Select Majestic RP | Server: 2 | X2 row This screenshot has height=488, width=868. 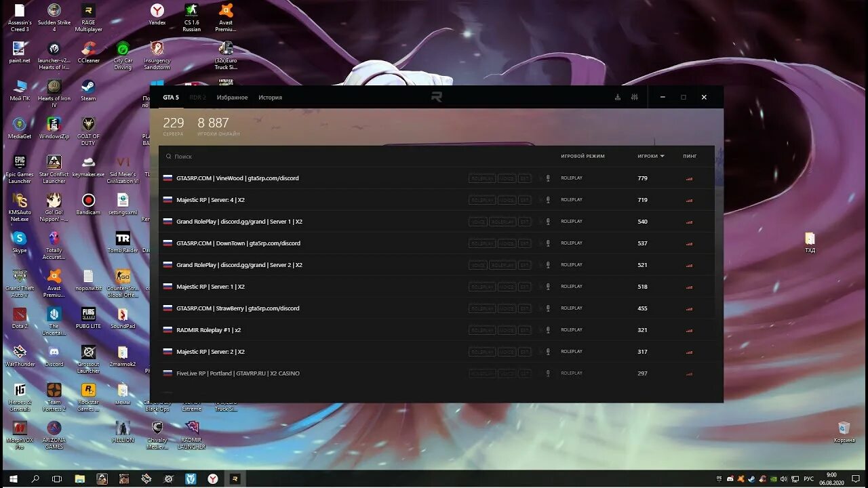point(437,352)
